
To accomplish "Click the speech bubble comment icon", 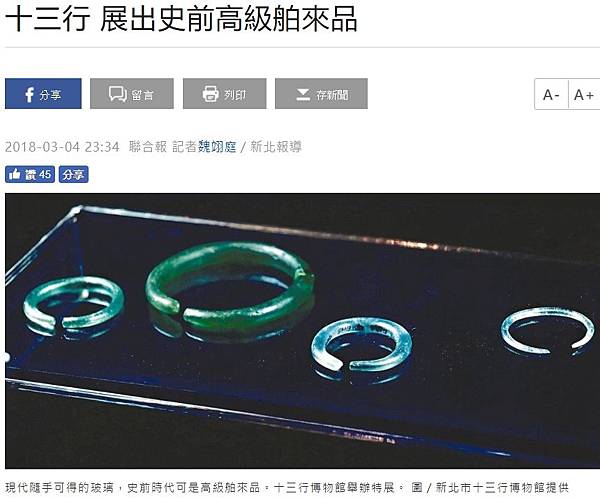I will pos(118,94).
